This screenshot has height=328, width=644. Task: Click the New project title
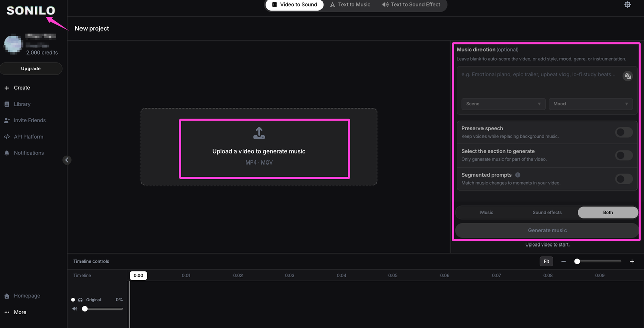(x=92, y=28)
